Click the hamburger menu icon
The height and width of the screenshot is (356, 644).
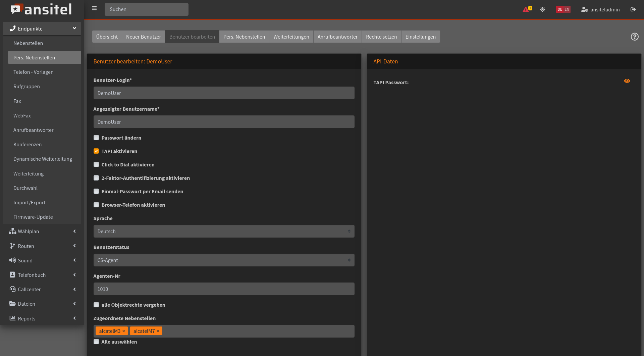pyautogui.click(x=94, y=8)
